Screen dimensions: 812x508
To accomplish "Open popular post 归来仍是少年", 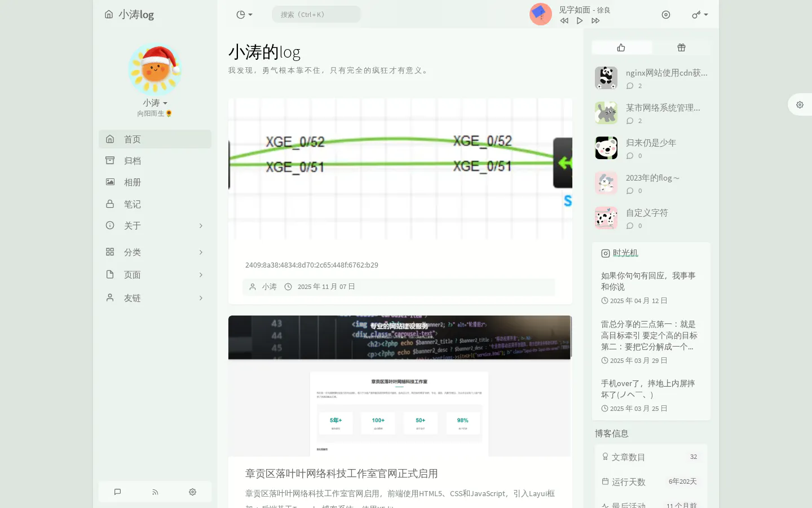I will [x=651, y=142].
